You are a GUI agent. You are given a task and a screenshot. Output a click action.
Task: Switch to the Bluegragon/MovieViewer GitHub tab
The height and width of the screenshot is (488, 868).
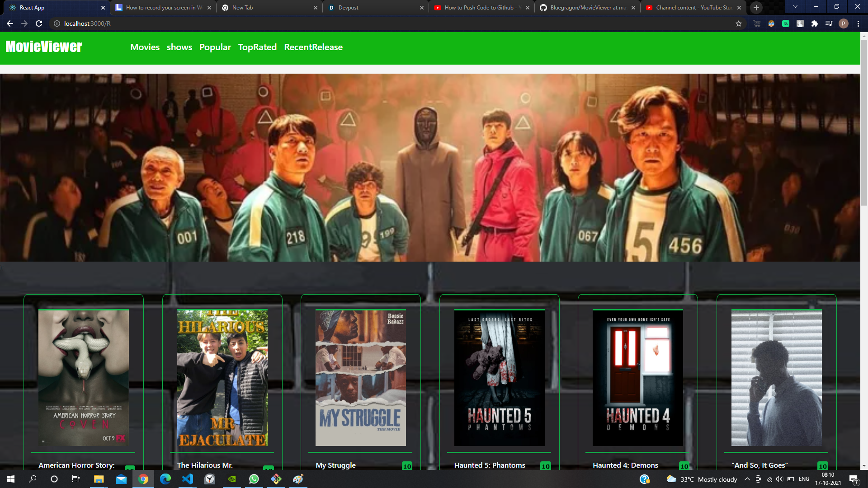(x=588, y=8)
